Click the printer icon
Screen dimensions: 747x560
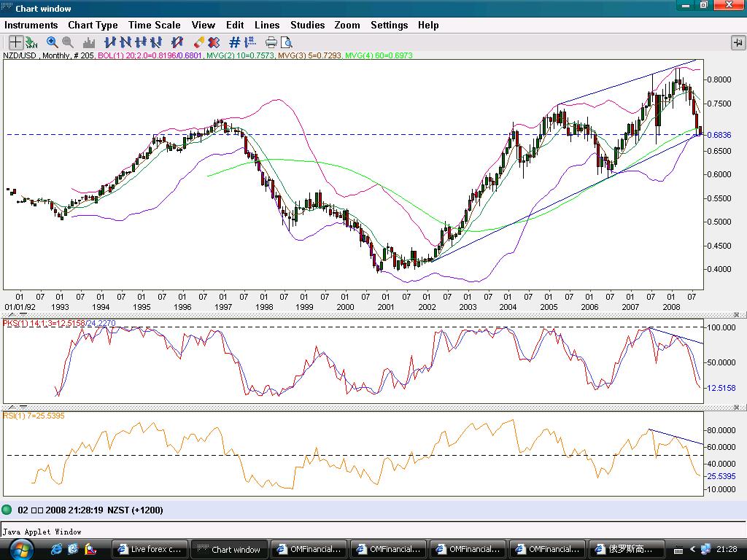click(x=271, y=42)
